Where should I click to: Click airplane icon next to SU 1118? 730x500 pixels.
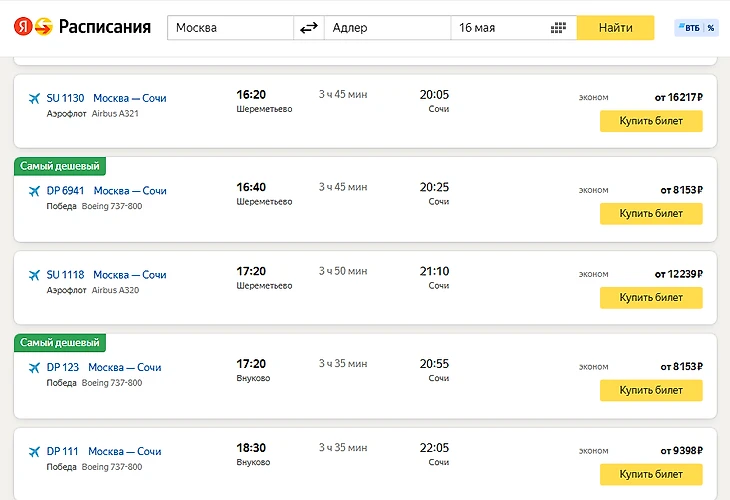pyautogui.click(x=35, y=274)
